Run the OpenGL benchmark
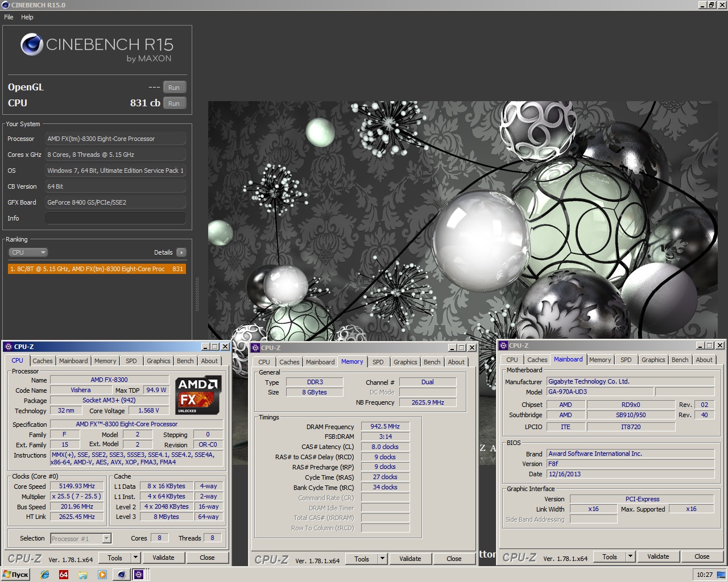The image size is (728, 582). coord(174,88)
